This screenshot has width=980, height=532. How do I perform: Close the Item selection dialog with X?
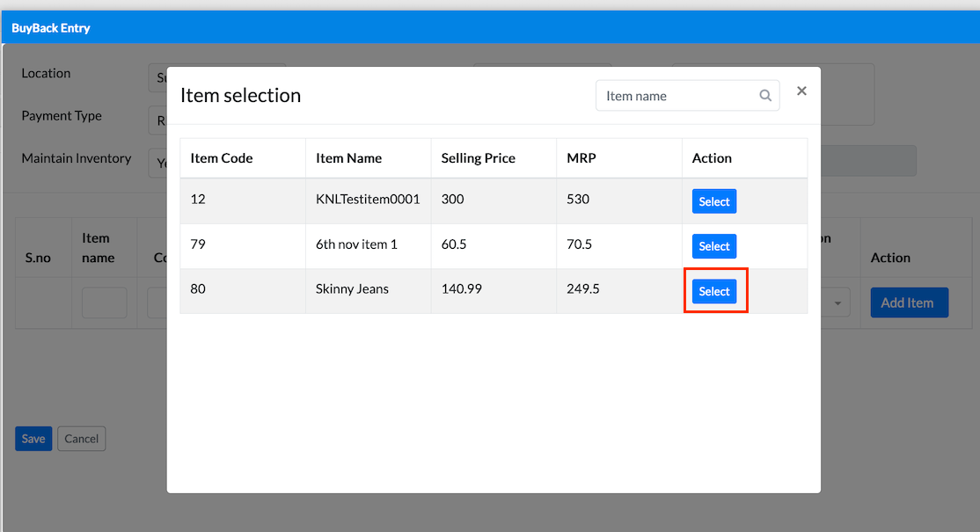801,91
